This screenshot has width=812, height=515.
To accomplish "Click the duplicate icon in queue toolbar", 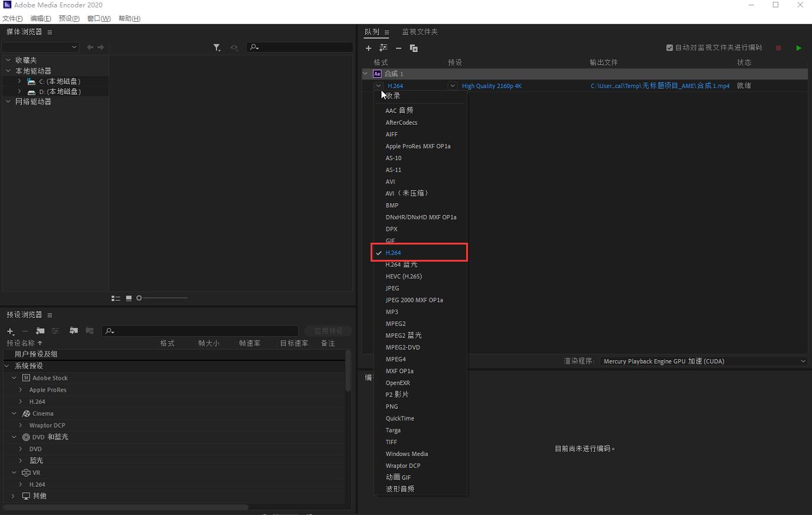I will tap(414, 48).
